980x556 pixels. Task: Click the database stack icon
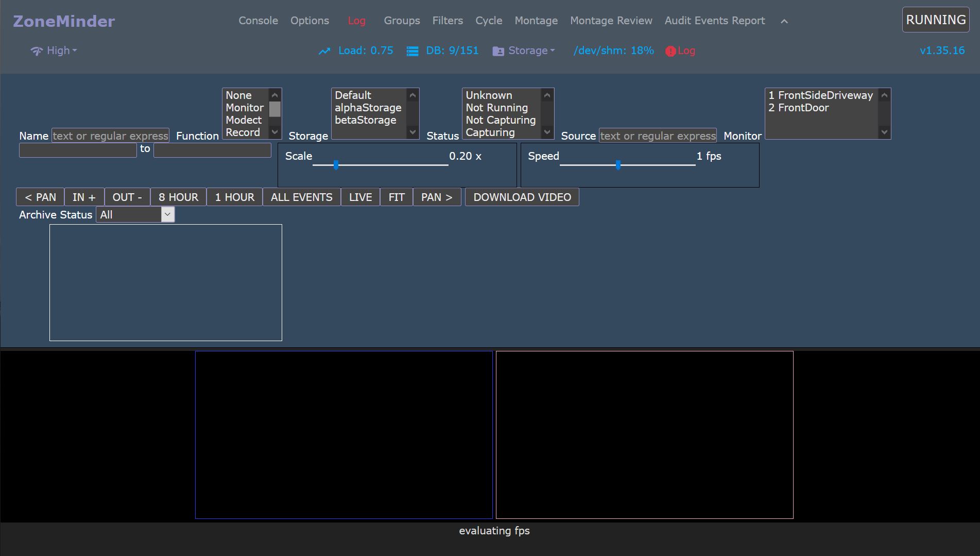point(412,51)
